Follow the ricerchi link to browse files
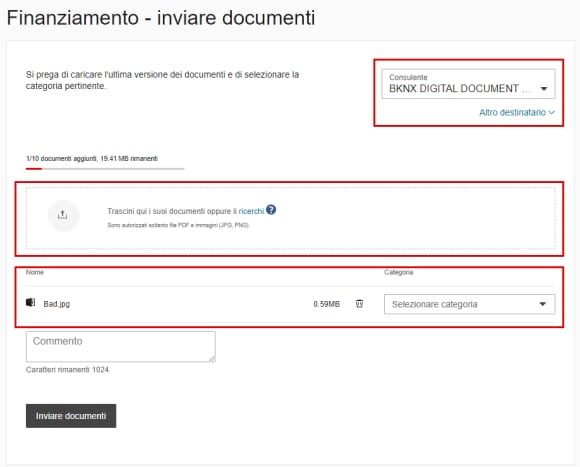The height and width of the screenshot is (467, 580). (x=251, y=211)
